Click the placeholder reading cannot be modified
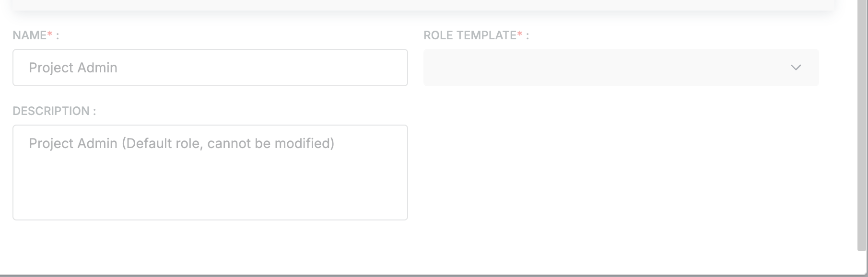This screenshot has height=277, width=868. tap(182, 143)
